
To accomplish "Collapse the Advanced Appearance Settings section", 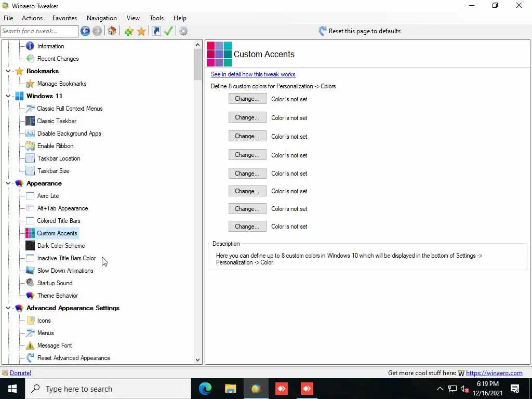I will [x=8, y=308].
